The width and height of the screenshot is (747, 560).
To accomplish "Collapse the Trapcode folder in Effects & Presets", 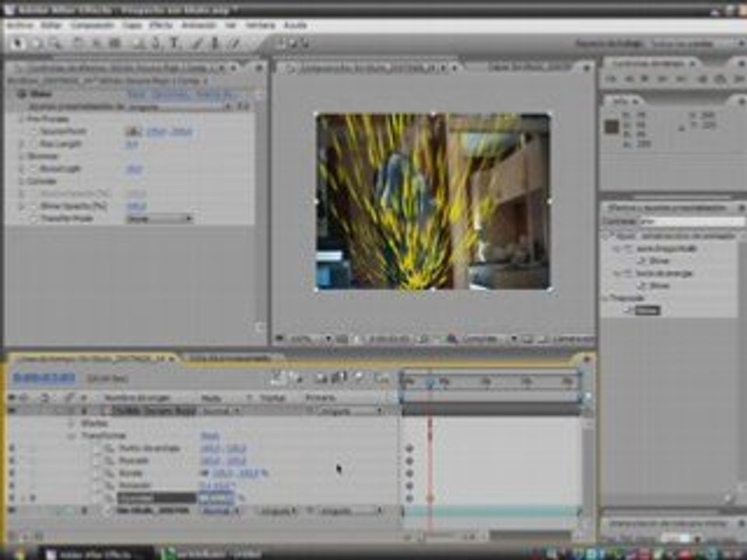I will click(x=606, y=298).
